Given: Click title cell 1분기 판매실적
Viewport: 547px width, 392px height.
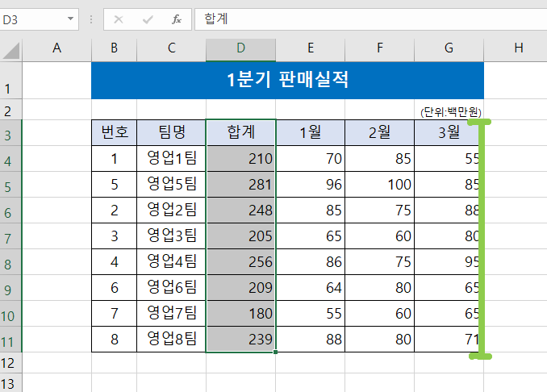Looking at the screenshot, I should click(x=287, y=81).
